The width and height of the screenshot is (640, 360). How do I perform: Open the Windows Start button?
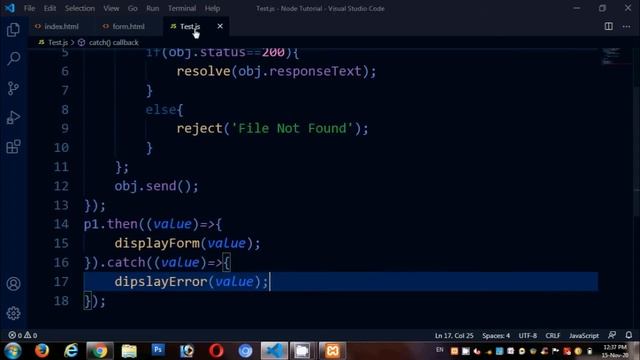tap(12, 351)
